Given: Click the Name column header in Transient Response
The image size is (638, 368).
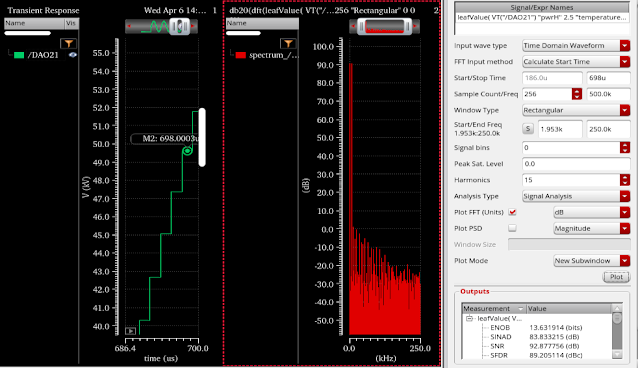Looking at the screenshot, I should pyautogui.click(x=34, y=23).
